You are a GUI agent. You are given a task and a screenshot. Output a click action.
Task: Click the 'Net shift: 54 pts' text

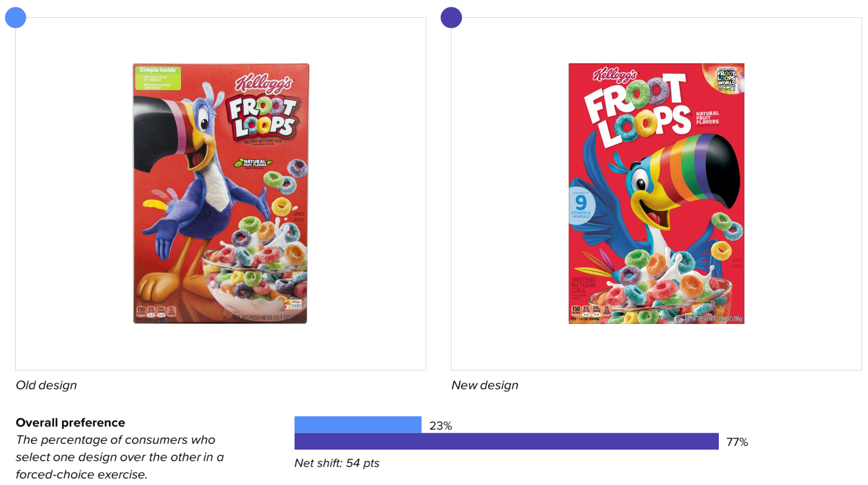(337, 463)
